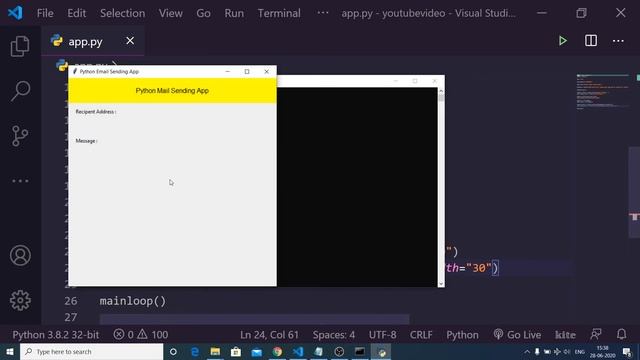640x360 pixels.
Task: Click the console window scrollbar up arrow
Action: click(441, 91)
